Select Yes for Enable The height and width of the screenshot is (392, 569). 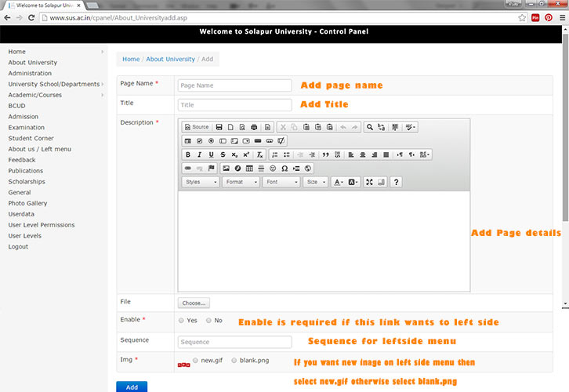point(181,321)
